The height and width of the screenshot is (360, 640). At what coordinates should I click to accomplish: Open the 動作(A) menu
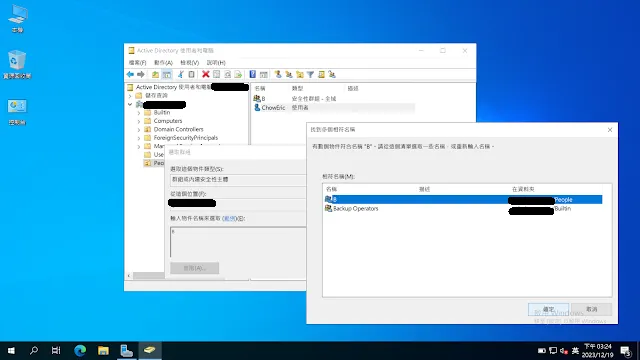tap(163, 62)
